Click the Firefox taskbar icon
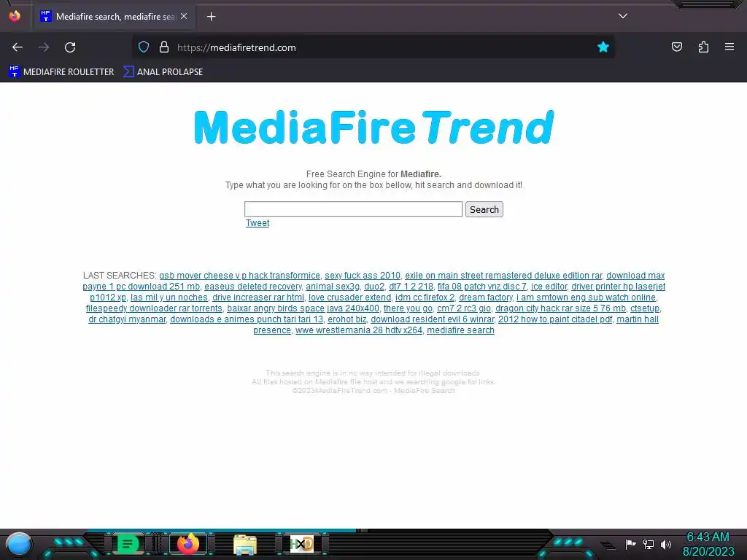This screenshot has height=560, width=747. click(x=188, y=544)
